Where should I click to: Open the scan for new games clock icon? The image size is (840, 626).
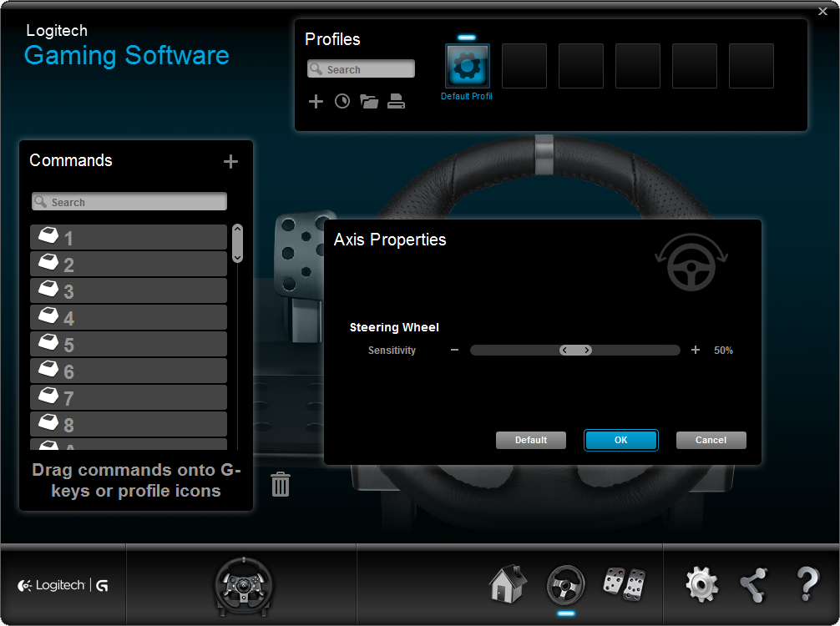pos(342,101)
